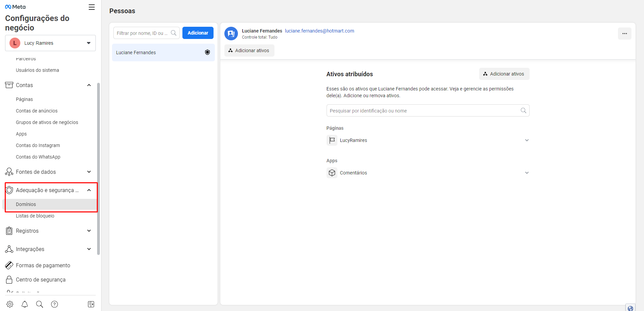The width and height of the screenshot is (644, 311).
Task: Go to Contas do Instagram
Action: coord(38,145)
